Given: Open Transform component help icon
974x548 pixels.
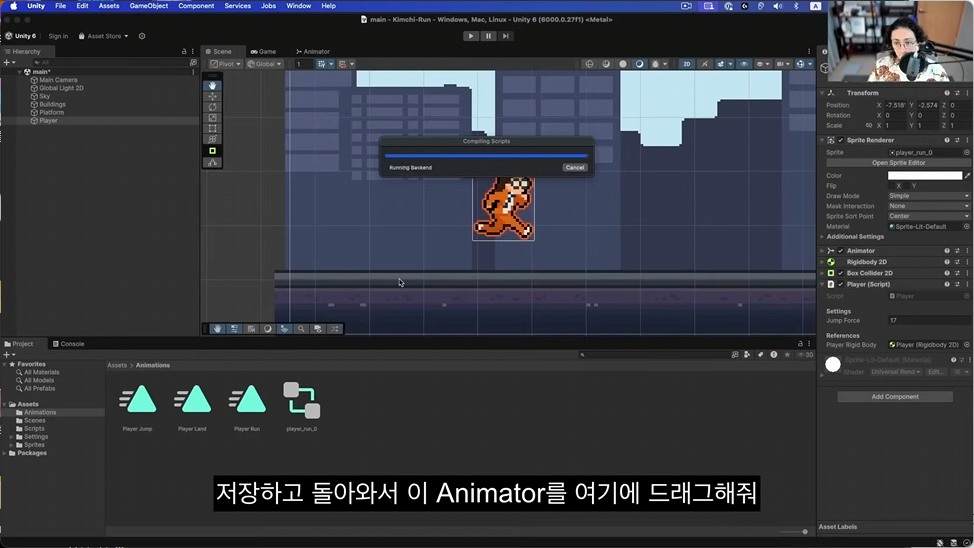Looking at the screenshot, I should click(947, 93).
